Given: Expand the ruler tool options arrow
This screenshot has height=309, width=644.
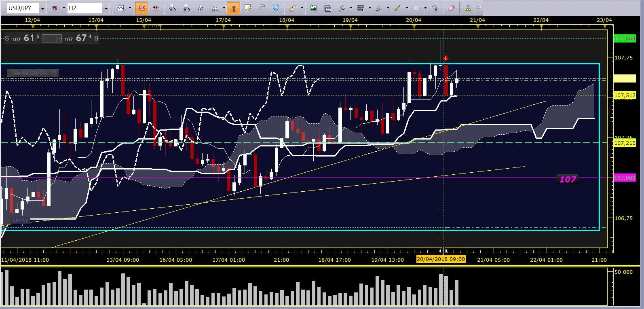Looking at the screenshot, I should (x=302, y=8).
